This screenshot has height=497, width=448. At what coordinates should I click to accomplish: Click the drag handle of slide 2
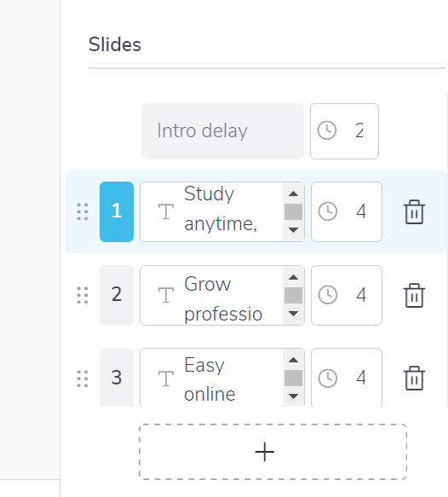[83, 295]
